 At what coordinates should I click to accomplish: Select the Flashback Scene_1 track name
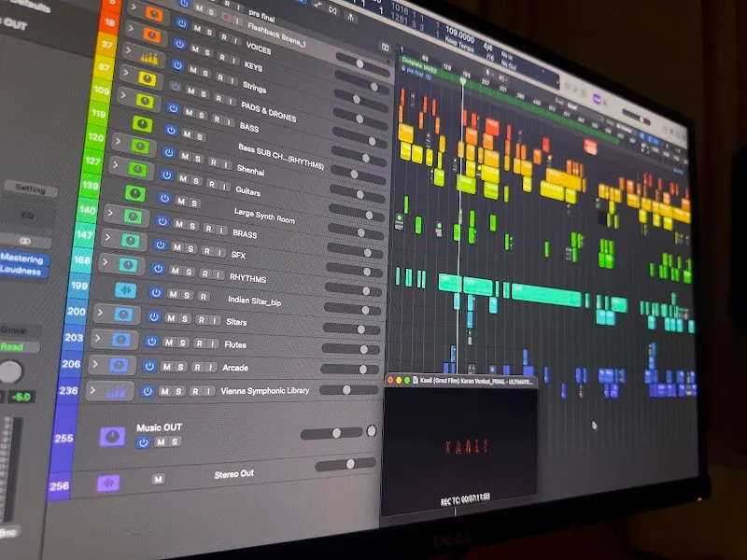tap(276, 35)
